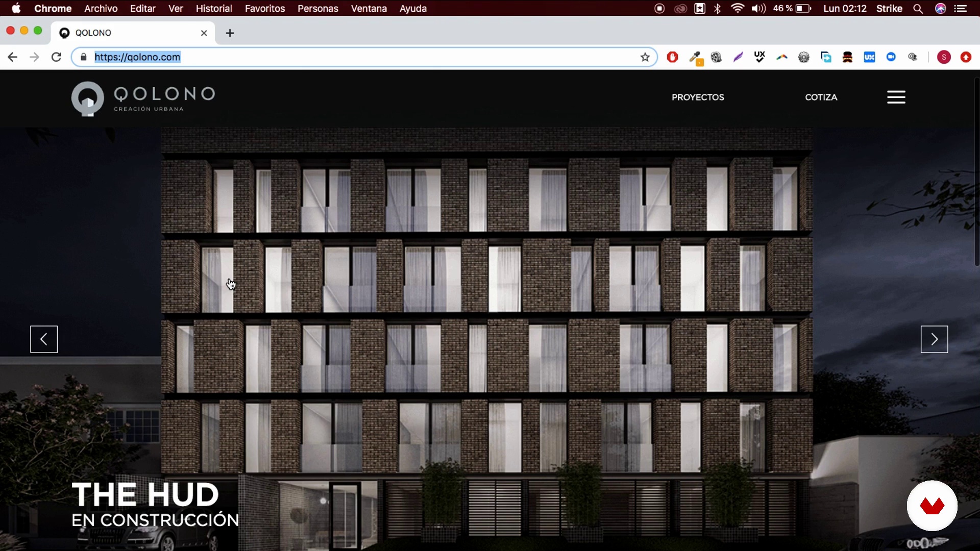Image resolution: width=980 pixels, height=551 pixels.
Task: Go back with browser back arrow
Action: click(12, 57)
